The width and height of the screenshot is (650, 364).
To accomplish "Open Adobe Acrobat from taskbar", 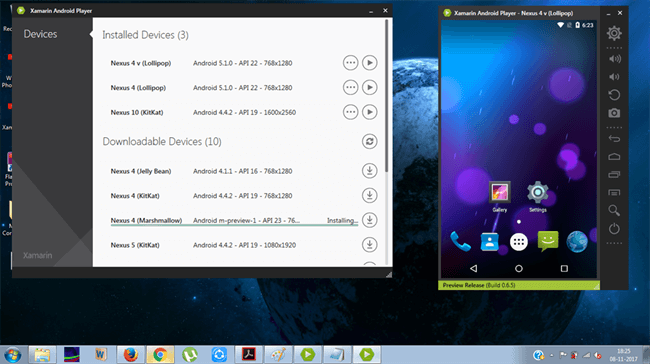I will 249,355.
